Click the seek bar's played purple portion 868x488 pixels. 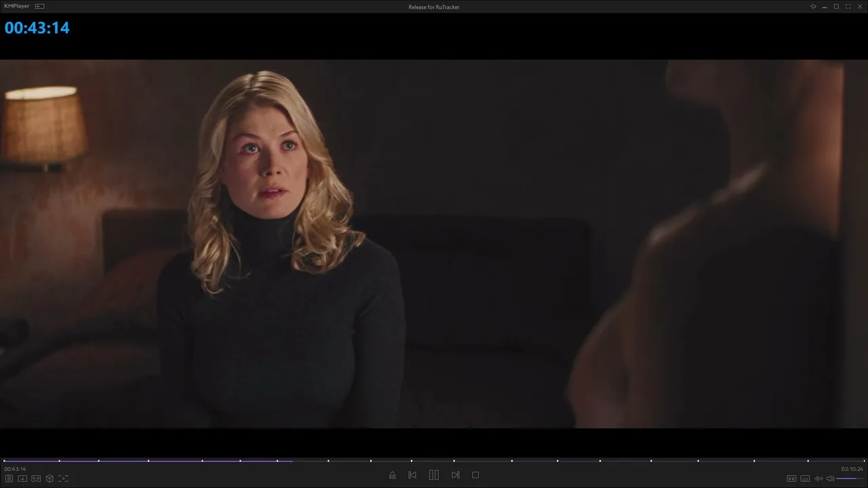pos(149,461)
